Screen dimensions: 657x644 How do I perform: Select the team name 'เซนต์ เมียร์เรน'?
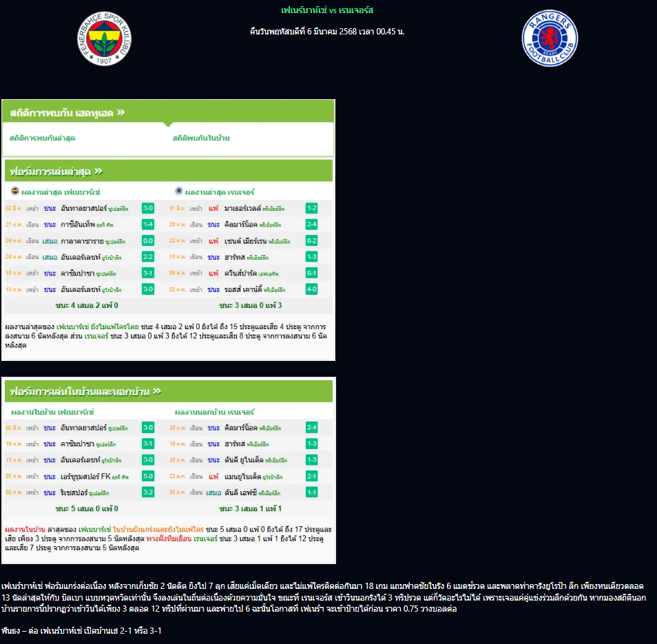coord(246,241)
